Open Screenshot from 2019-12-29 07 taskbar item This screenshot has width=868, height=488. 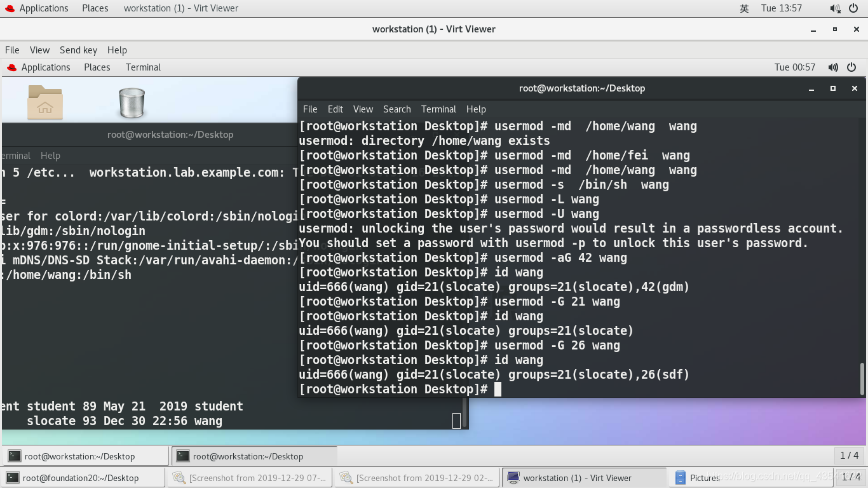(250, 478)
